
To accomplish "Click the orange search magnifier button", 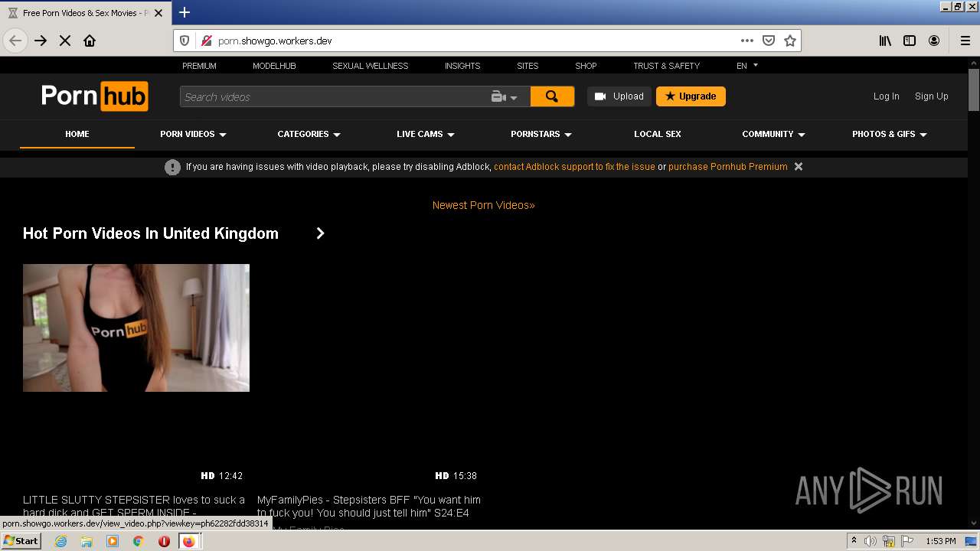I will [552, 96].
